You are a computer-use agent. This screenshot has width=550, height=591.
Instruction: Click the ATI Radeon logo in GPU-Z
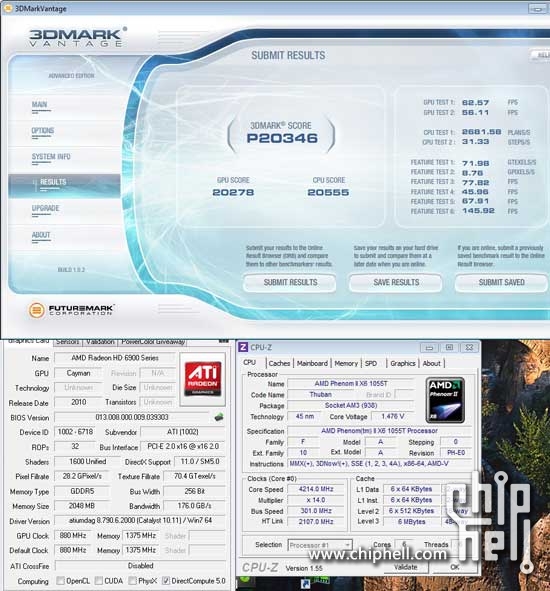pos(203,379)
